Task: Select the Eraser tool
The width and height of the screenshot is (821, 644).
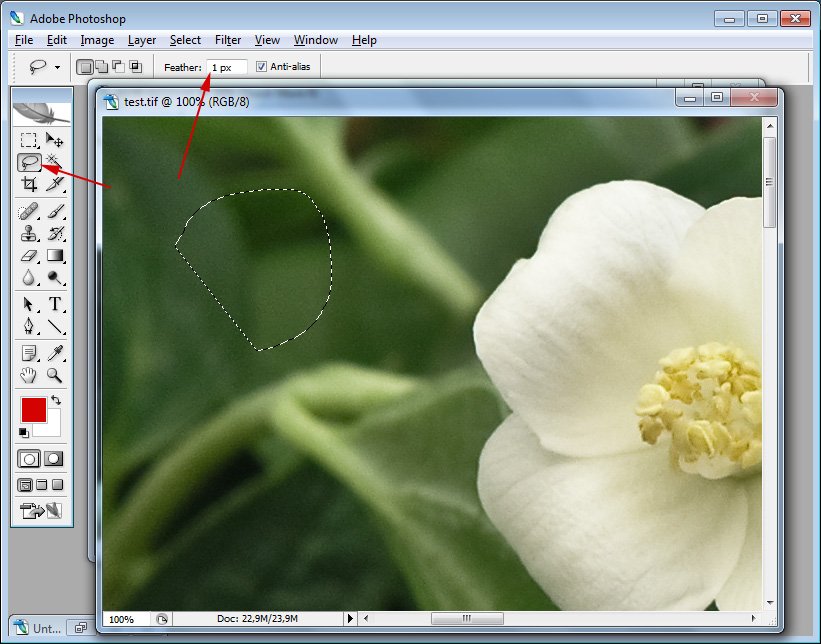Action: pos(29,256)
